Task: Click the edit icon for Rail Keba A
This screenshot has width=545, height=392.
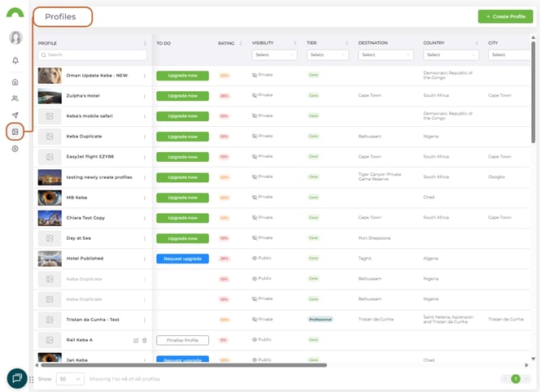Action: [x=136, y=340]
